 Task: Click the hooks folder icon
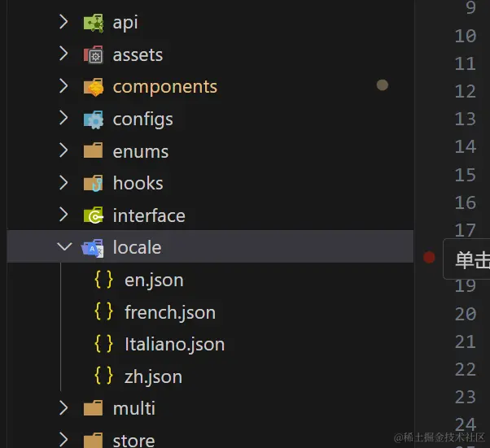[x=93, y=184]
